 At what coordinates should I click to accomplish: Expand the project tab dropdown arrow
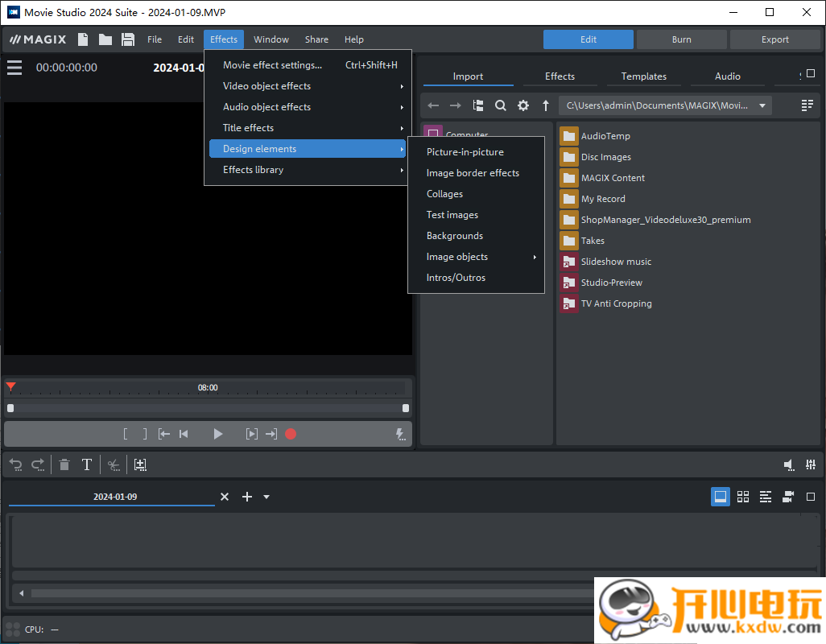[x=266, y=497]
